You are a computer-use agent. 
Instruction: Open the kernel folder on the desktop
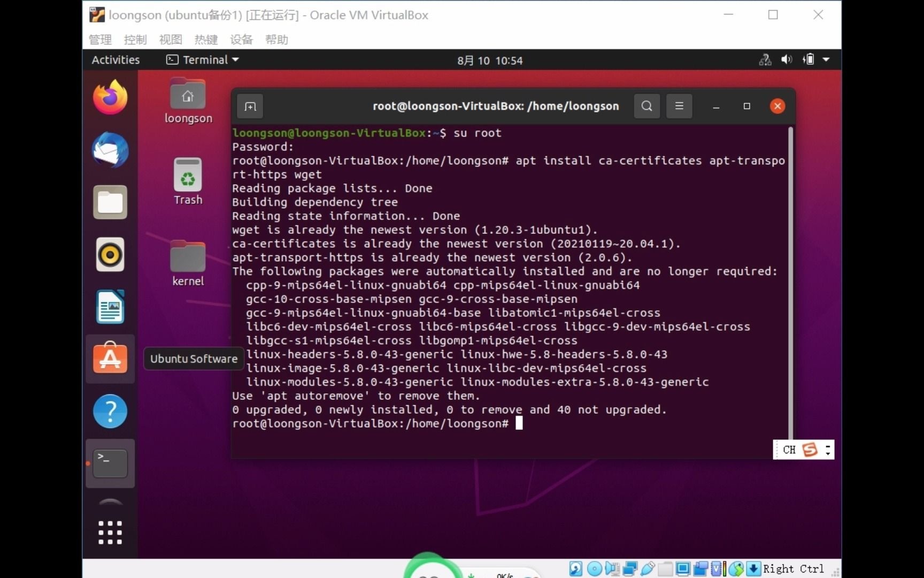pyautogui.click(x=188, y=263)
